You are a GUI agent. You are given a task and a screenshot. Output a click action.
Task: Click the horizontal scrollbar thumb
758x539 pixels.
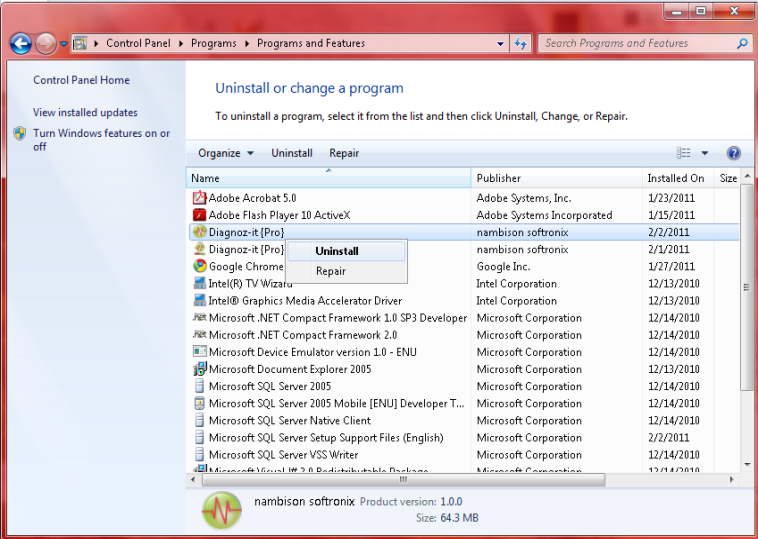click(x=403, y=480)
